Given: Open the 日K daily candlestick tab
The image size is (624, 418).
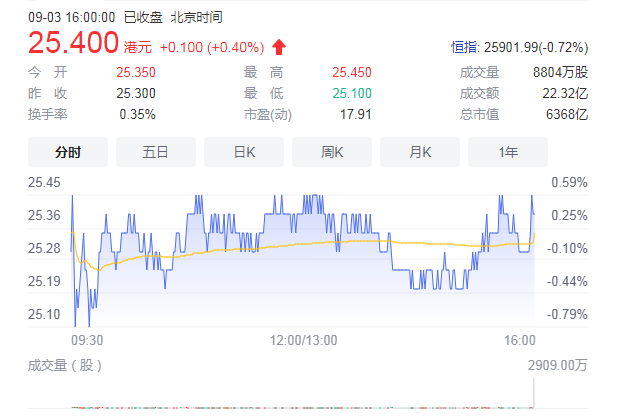Looking at the screenshot, I should [x=244, y=152].
